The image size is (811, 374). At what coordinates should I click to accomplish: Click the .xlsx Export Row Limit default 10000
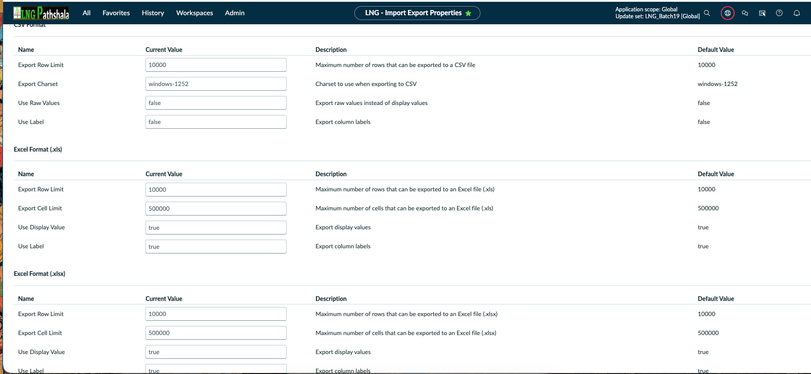(706, 314)
